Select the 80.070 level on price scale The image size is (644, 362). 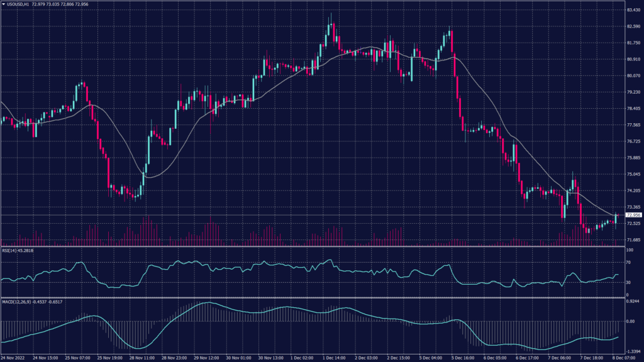[x=633, y=76]
